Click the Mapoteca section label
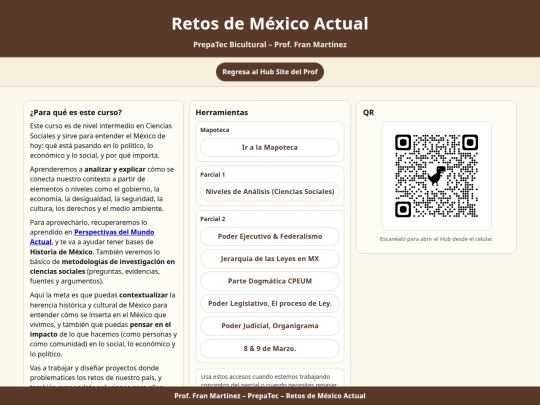Image resolution: width=540 pixels, height=405 pixels. click(215, 130)
